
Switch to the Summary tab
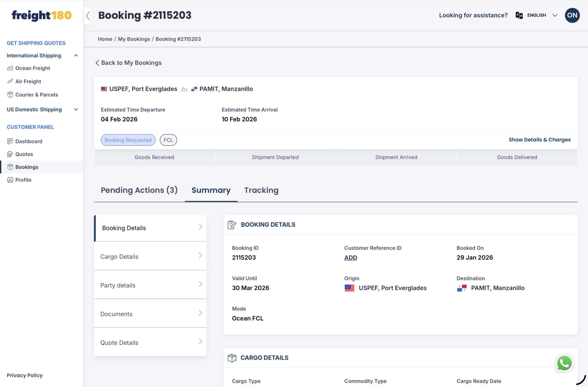[211, 190]
